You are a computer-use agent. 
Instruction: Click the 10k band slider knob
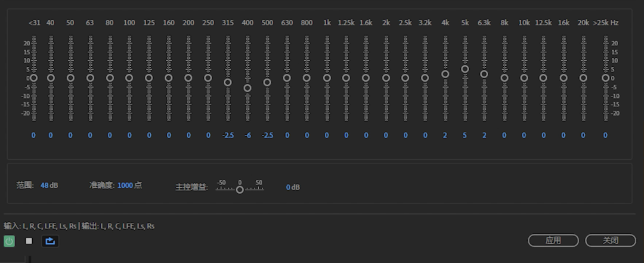coord(524,78)
